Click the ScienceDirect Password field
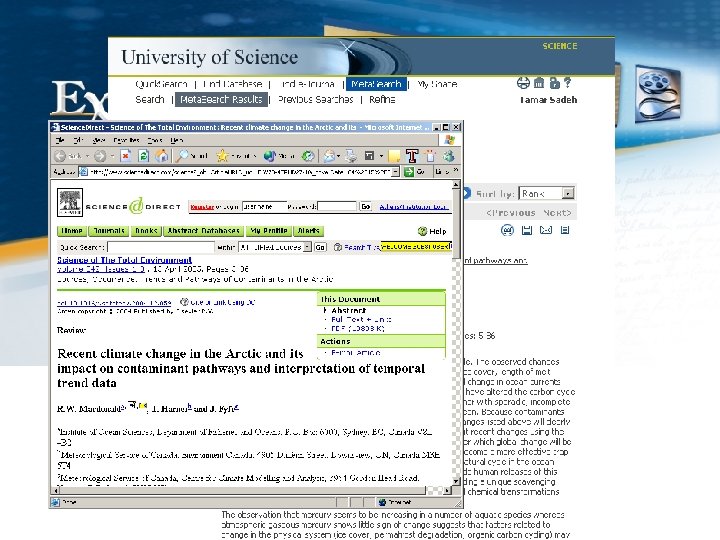The image size is (720, 540). [337, 207]
